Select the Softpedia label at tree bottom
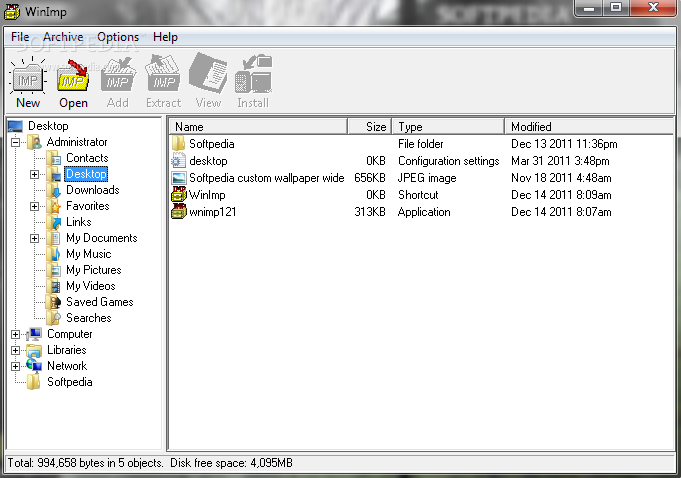The height and width of the screenshot is (478, 681). (x=69, y=382)
